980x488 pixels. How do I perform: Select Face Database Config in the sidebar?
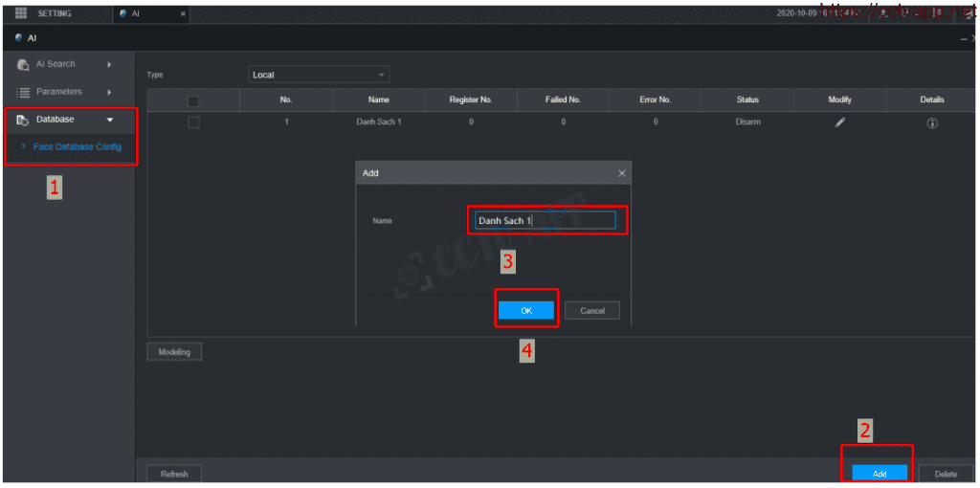77,147
